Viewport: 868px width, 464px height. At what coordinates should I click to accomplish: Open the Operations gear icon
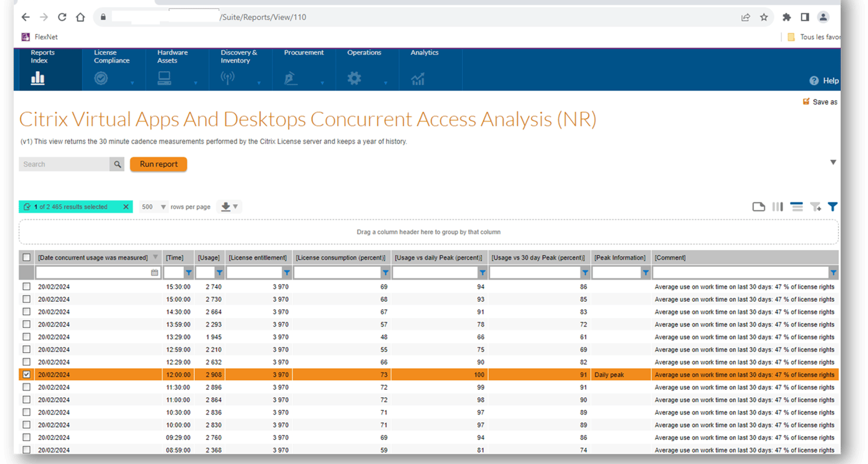click(354, 78)
